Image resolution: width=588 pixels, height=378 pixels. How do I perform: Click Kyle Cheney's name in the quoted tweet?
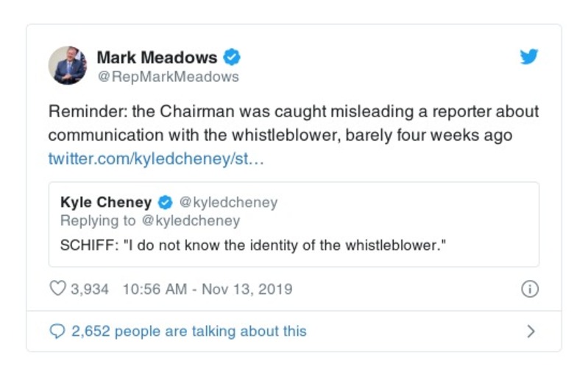click(x=106, y=203)
